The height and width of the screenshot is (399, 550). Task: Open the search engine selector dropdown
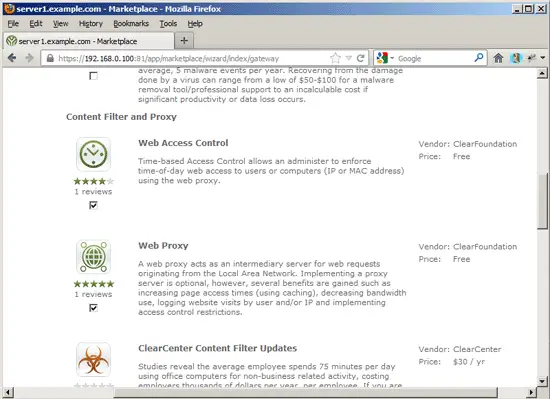392,58
